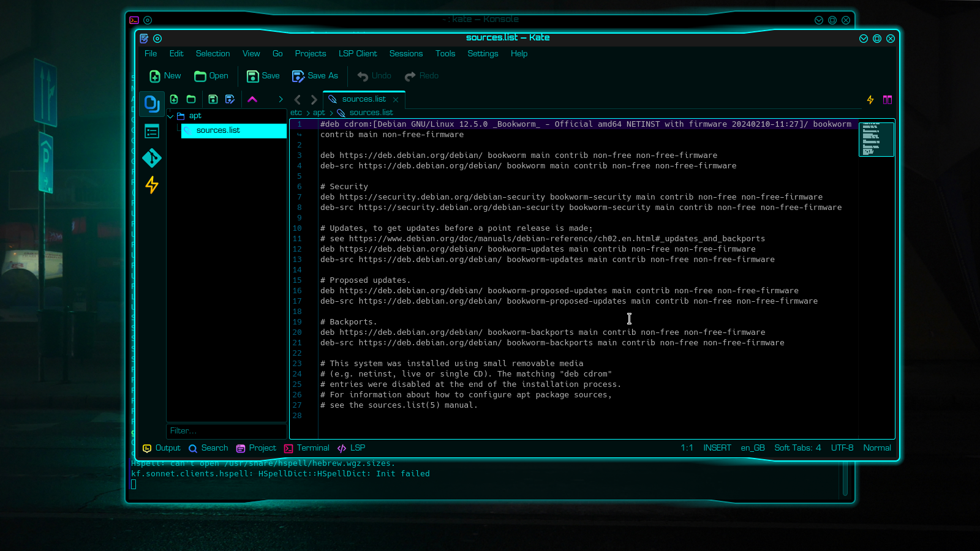Click save icon in Documents panel toolbar

[x=213, y=99]
